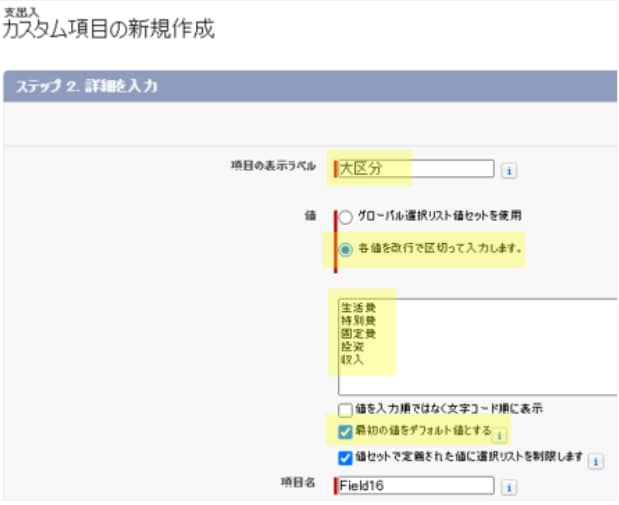Click the 項目の表示ラベル field label
Viewport: 619px width, 505px height.
273,165
